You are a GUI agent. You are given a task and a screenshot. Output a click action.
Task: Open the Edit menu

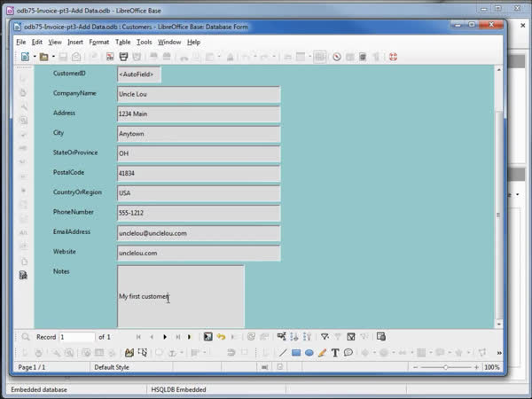(x=37, y=42)
